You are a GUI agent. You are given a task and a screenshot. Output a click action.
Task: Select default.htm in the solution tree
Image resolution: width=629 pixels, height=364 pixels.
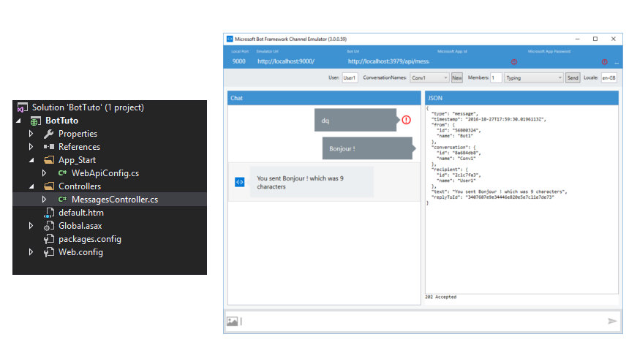point(81,213)
